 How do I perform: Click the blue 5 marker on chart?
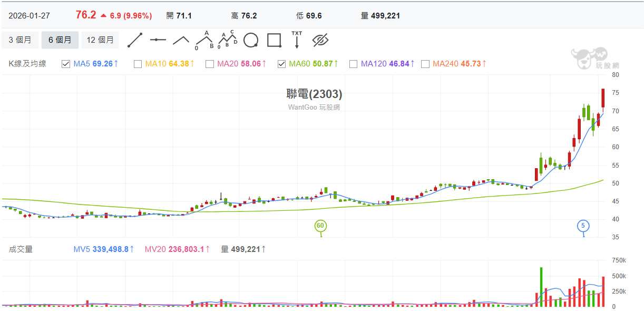click(583, 226)
